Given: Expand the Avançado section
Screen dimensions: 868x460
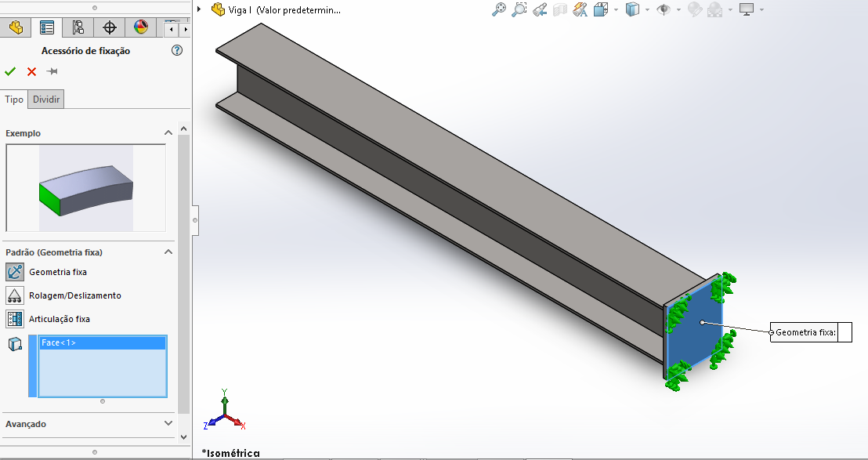Looking at the screenshot, I should click(168, 424).
